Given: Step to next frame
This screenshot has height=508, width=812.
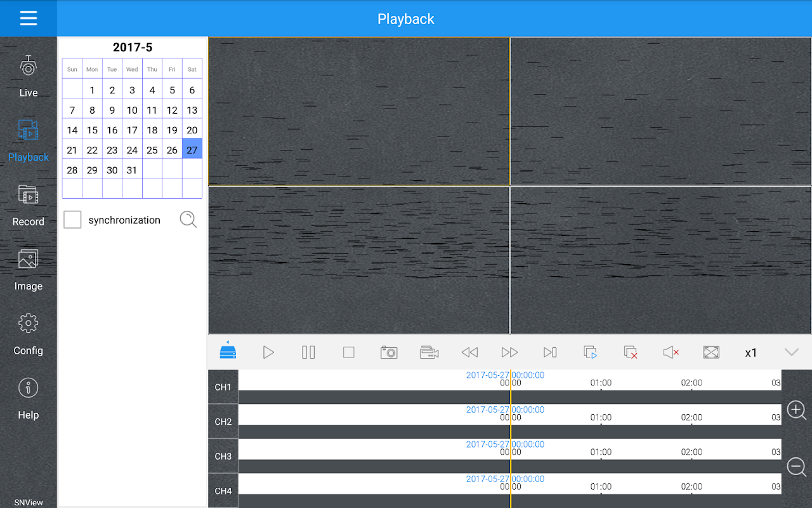Looking at the screenshot, I should pos(550,352).
